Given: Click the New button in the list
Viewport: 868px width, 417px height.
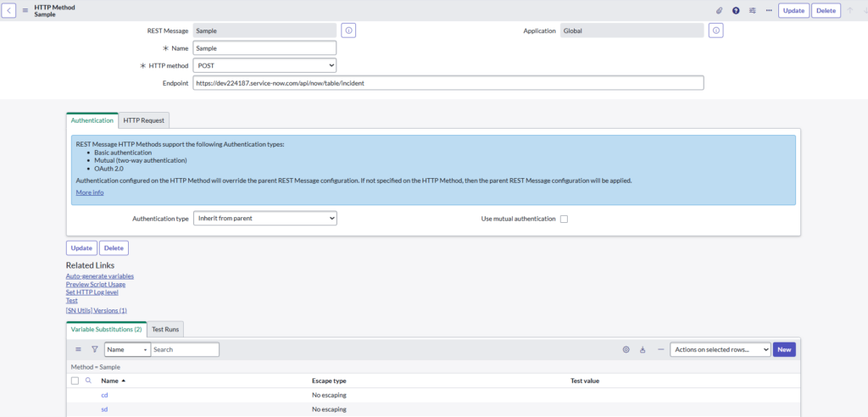Looking at the screenshot, I should coord(784,349).
